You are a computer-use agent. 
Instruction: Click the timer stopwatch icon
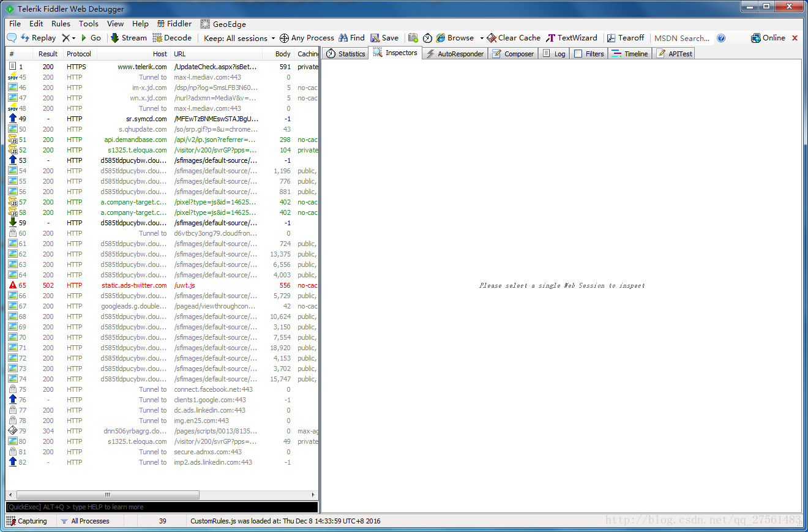point(427,38)
